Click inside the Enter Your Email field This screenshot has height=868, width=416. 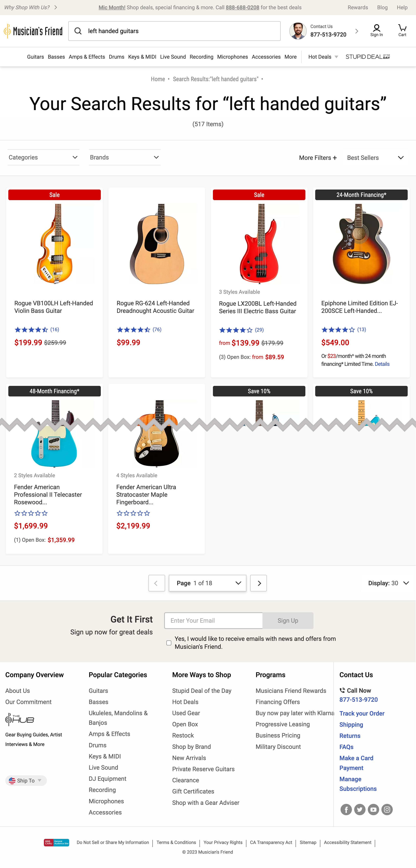(x=213, y=620)
